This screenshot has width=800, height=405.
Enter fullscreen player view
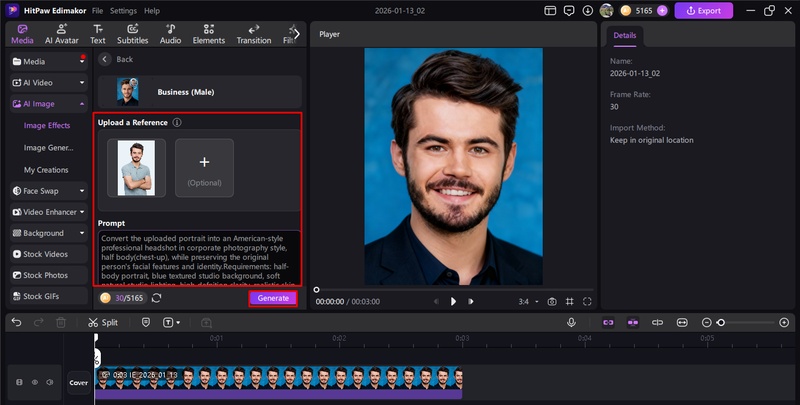pyautogui.click(x=587, y=301)
